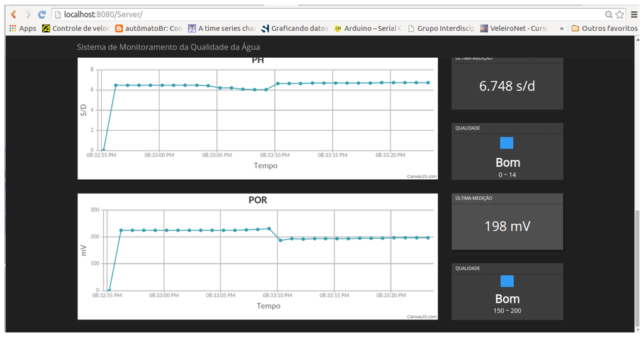Click the localhost:8080/Server/ address bar
This screenshot has height=337, width=644.
click(314, 14)
